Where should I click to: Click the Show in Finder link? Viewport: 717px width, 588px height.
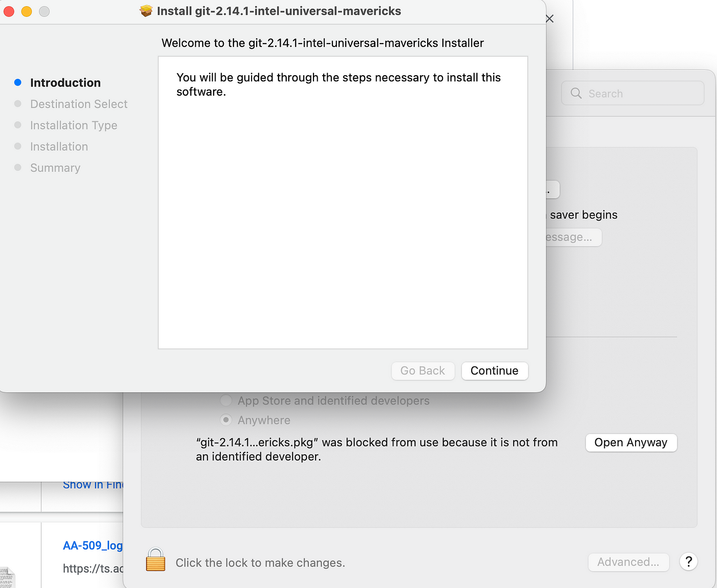coord(93,485)
